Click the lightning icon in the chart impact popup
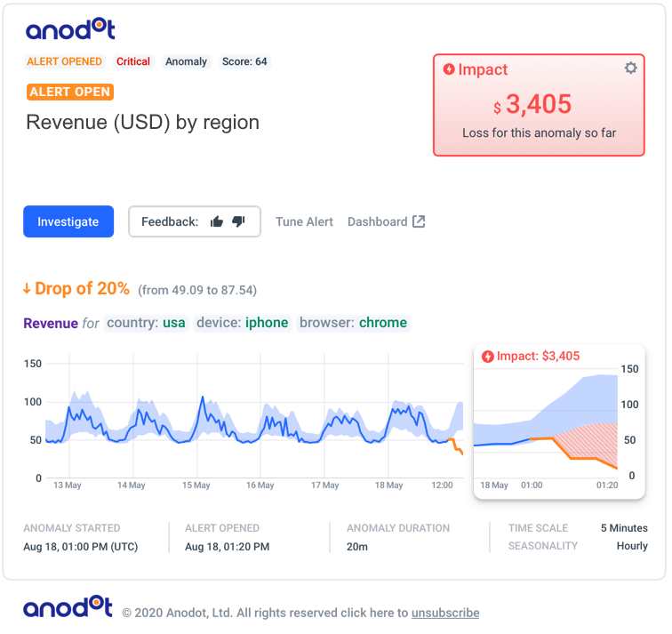672x634 pixels. [488, 357]
